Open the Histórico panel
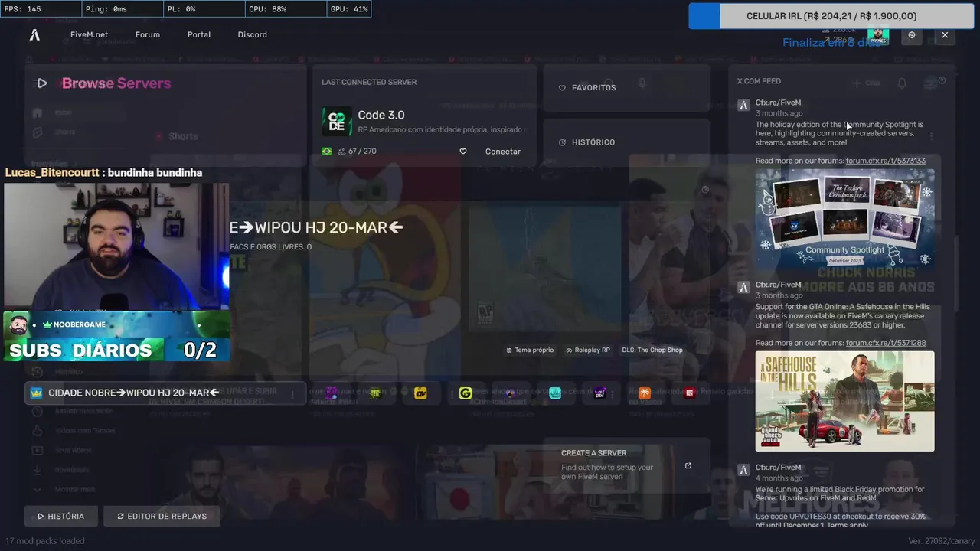 point(626,142)
